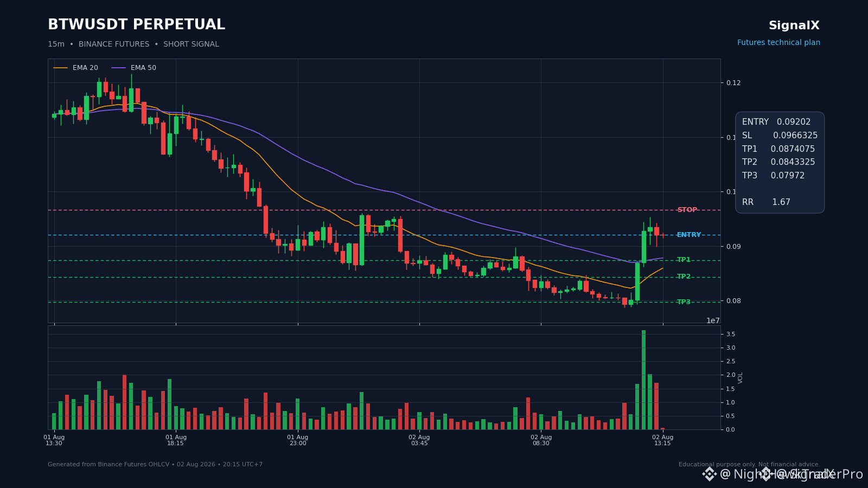Click the BTWUSDT PERPETUAL title
Screen dimensions: 868x488
(136, 25)
